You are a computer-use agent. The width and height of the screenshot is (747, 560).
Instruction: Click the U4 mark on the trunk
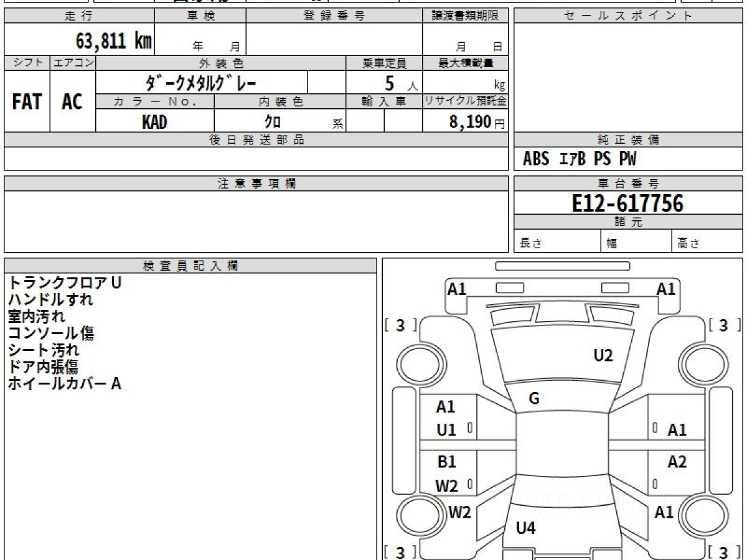coord(526,528)
